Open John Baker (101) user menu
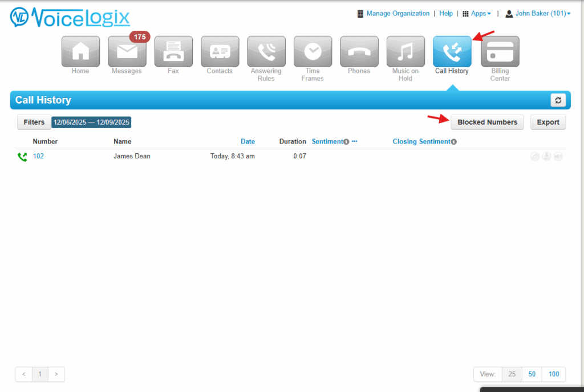 (538, 14)
